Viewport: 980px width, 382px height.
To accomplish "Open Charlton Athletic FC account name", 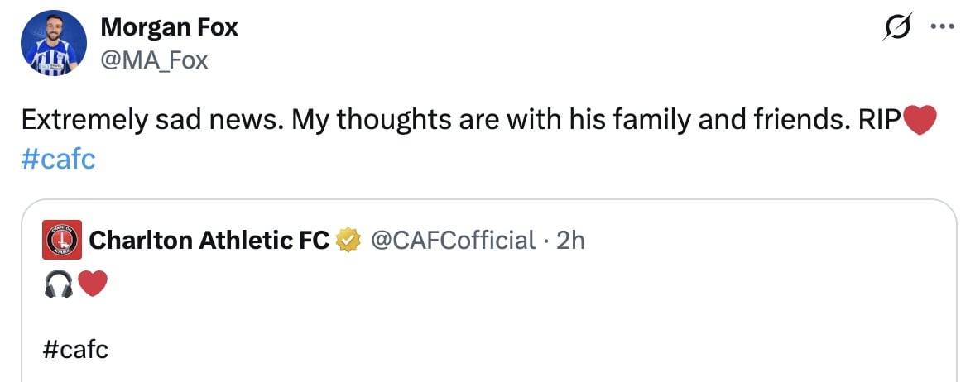I will click(209, 241).
